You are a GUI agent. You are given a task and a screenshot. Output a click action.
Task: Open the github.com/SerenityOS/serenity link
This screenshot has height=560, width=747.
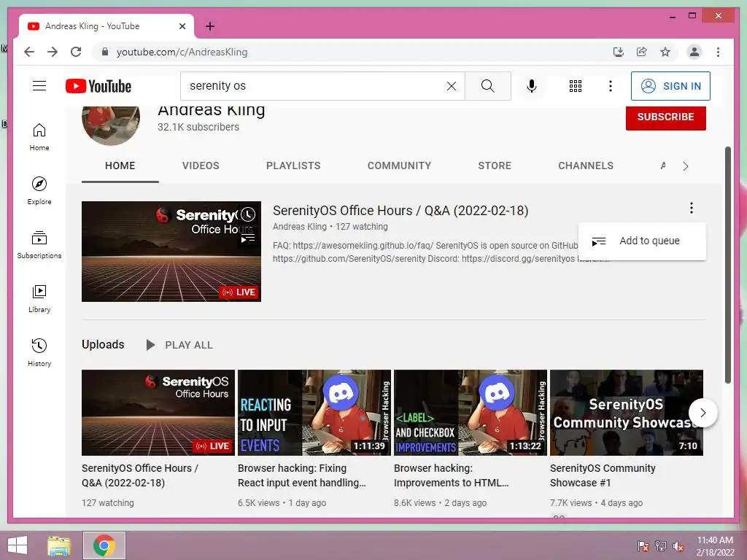coord(349,259)
